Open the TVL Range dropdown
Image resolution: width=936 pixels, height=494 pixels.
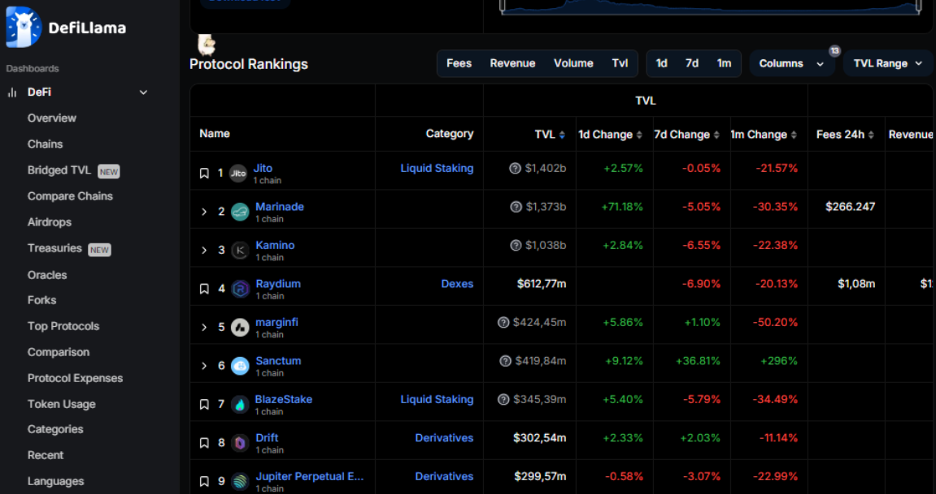(888, 63)
